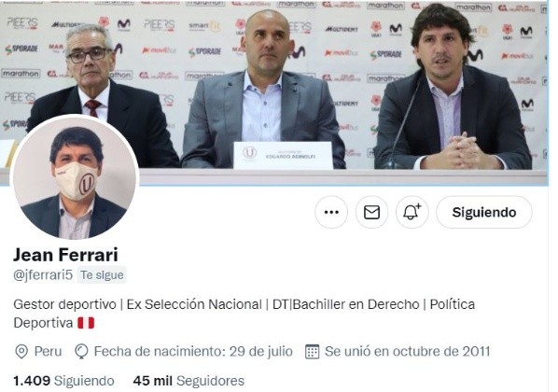
Task: Click the calendar joined-date icon
Action: (312, 352)
